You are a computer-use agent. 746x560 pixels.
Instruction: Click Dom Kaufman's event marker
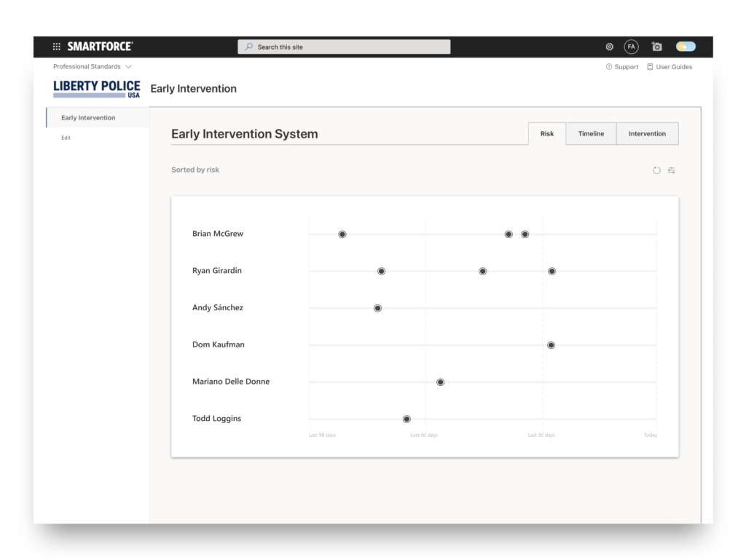tap(551, 345)
